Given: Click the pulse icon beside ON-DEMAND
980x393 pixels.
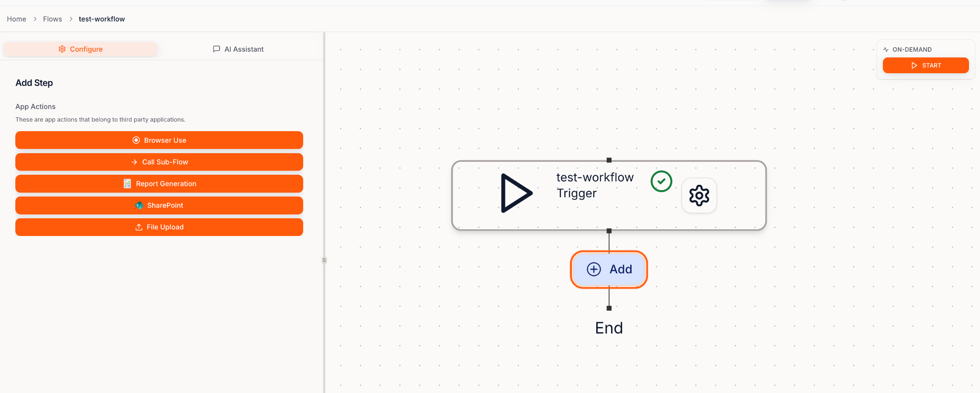Looking at the screenshot, I should tap(887, 49).
